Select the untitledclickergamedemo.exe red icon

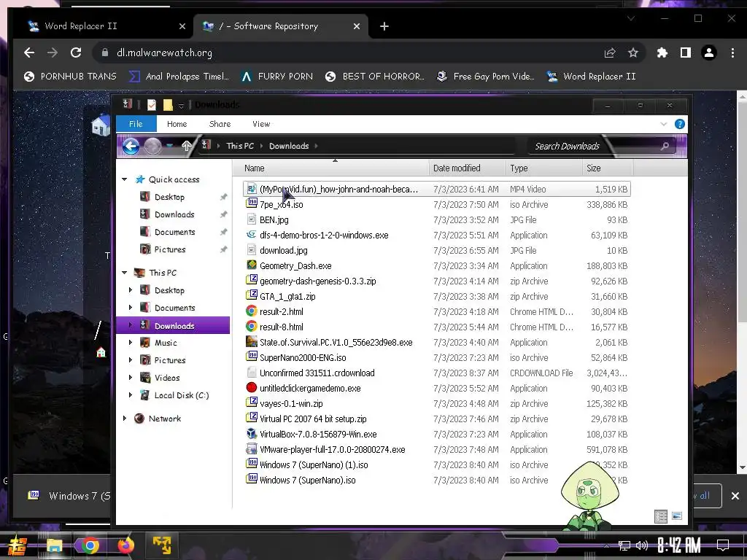click(x=252, y=388)
